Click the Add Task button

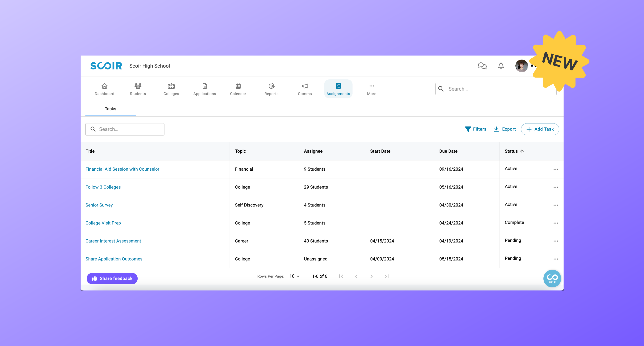(x=540, y=129)
